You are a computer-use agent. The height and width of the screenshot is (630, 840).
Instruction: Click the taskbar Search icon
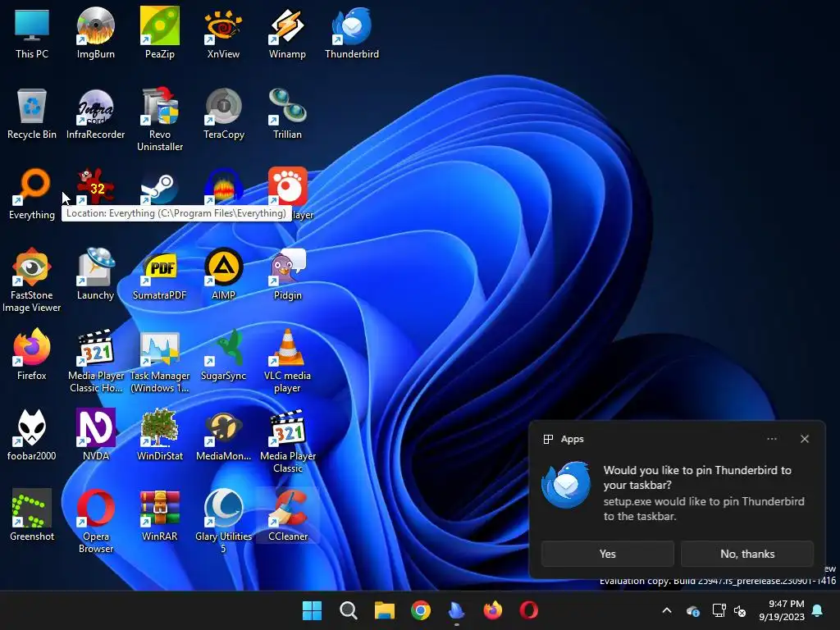[348, 610]
